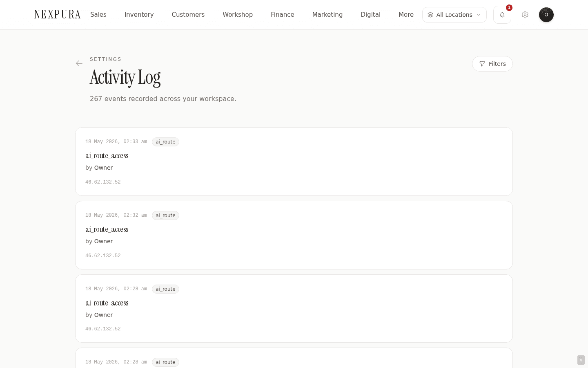
Task: Open the user avatar menu
Action: 546,15
